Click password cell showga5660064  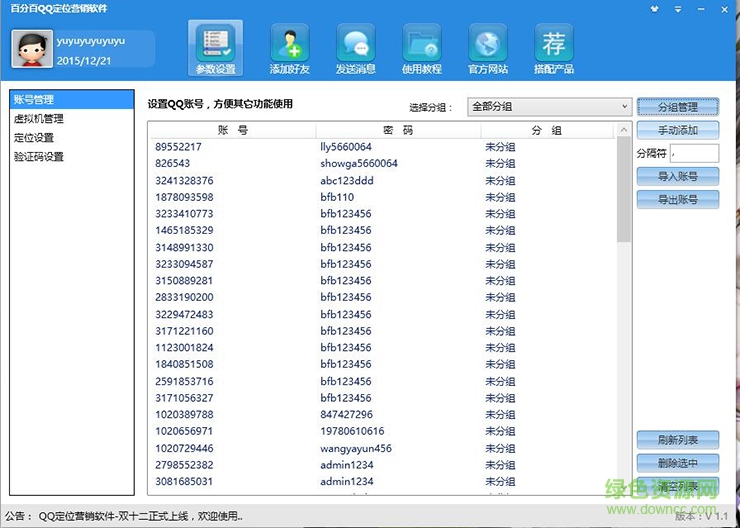359,164
